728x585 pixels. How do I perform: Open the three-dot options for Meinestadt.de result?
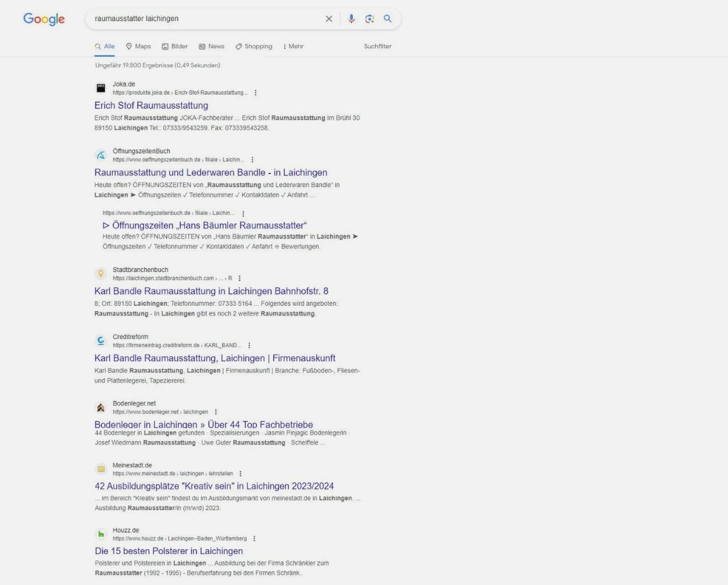click(240, 474)
